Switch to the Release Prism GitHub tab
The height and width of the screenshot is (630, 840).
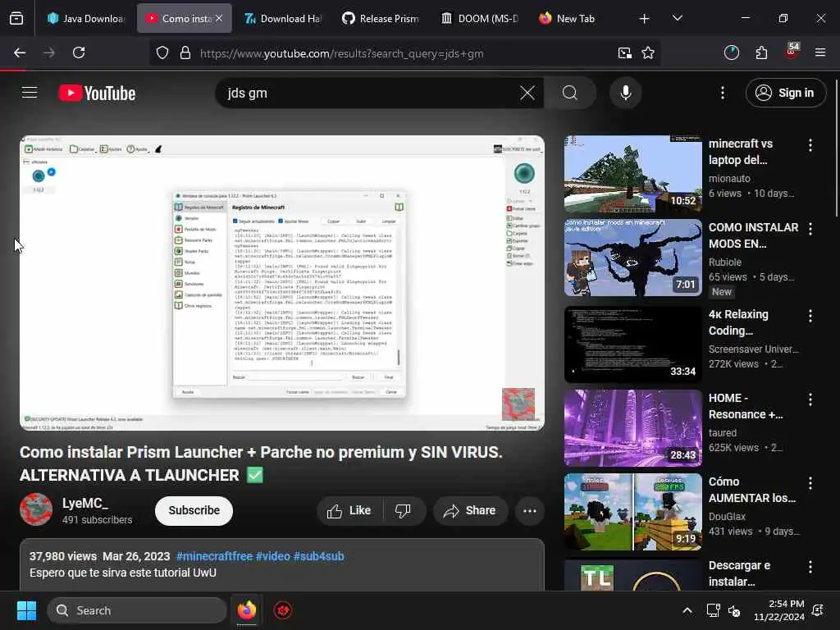(381, 18)
